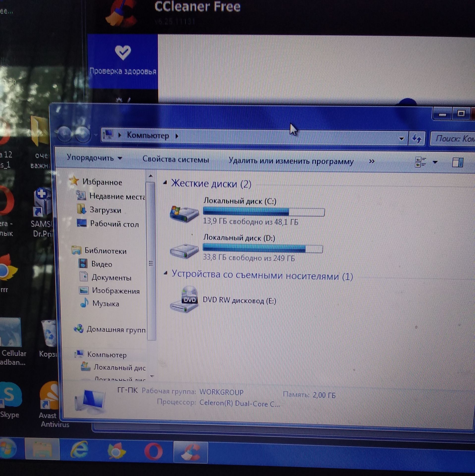The height and width of the screenshot is (476, 475).
Task: Open CCleaner Проверка здоровья section
Action: point(123,61)
